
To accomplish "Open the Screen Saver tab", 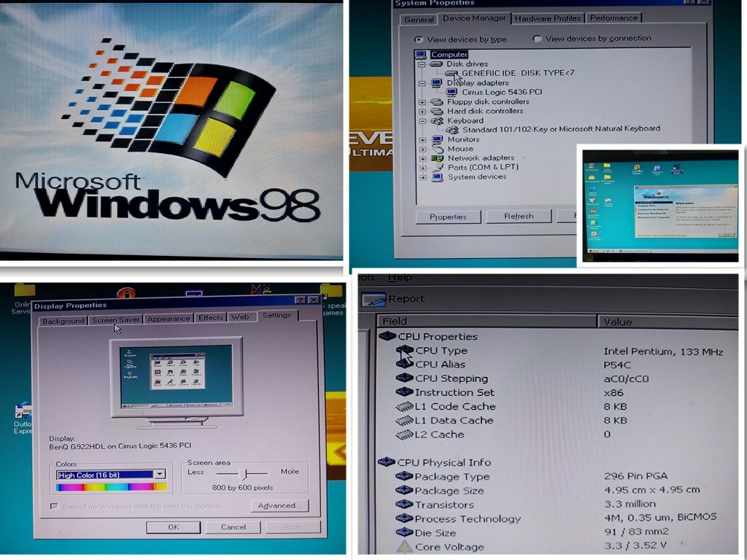I will [116, 320].
